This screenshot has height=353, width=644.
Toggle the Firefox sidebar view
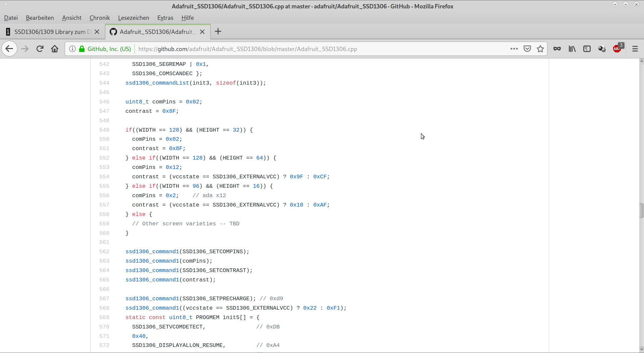pos(587,49)
